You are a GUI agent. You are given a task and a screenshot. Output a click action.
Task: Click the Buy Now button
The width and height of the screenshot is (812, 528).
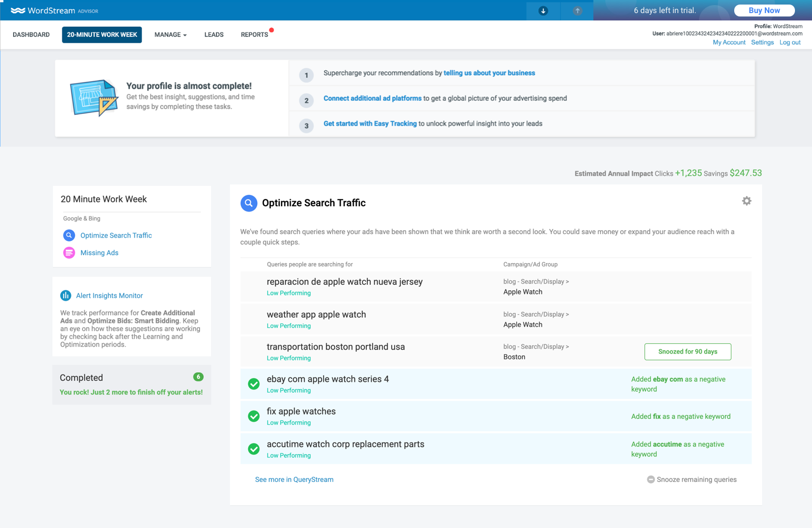click(x=764, y=10)
